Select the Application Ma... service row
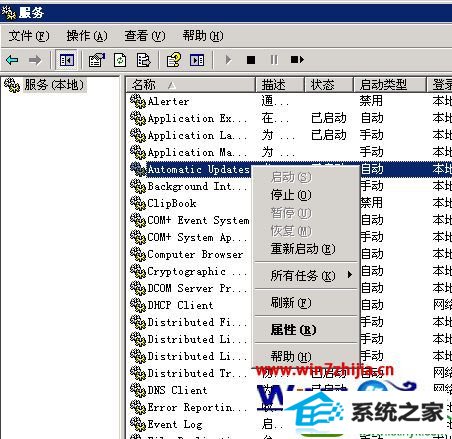Viewport: 452px width, 439px height. [x=289, y=152]
